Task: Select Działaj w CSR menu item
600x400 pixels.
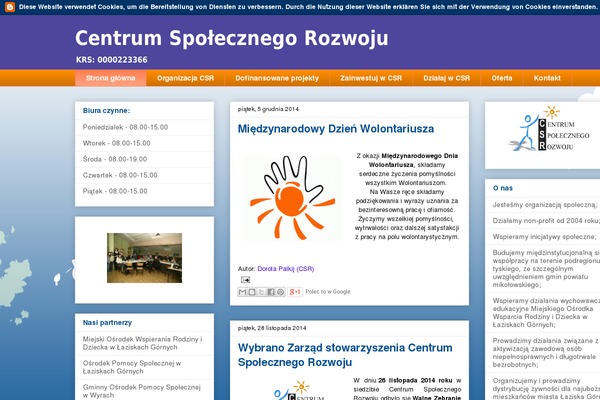Action: pyautogui.click(x=446, y=78)
